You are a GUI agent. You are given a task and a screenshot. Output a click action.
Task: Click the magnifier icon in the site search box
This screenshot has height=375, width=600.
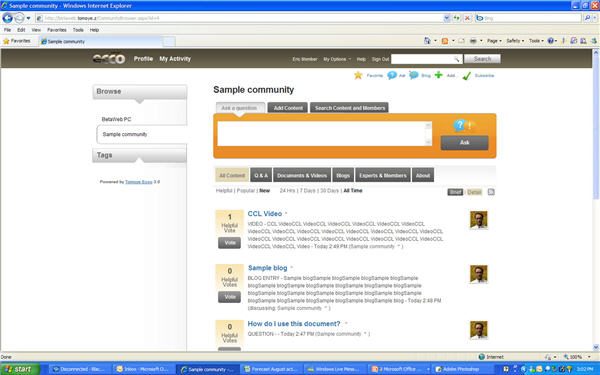pyautogui.click(x=457, y=59)
